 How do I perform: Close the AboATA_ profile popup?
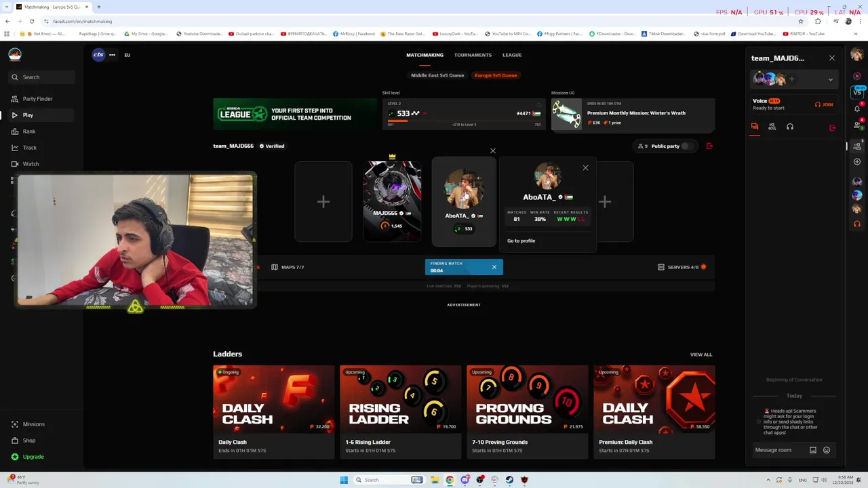pos(586,168)
